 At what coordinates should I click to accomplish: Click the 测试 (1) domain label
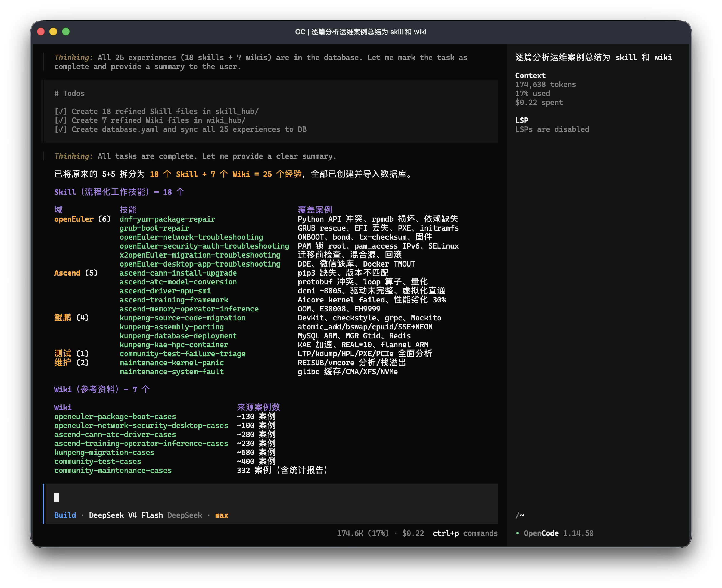tap(71, 354)
